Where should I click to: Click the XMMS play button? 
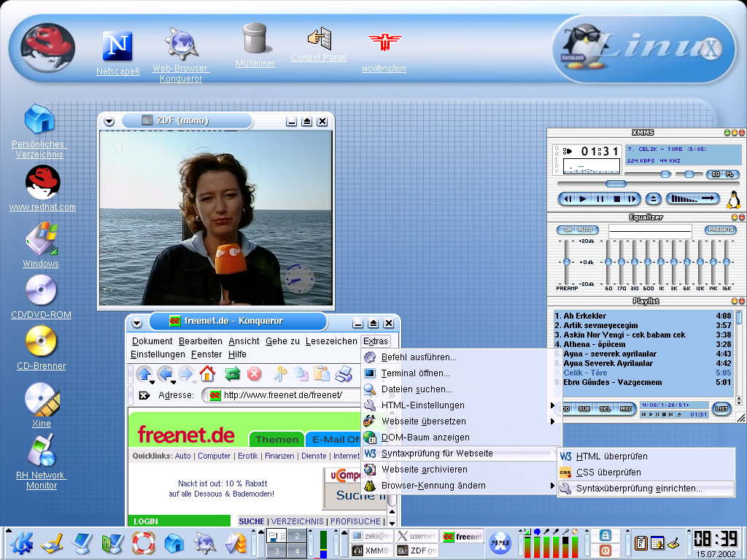pos(583,199)
